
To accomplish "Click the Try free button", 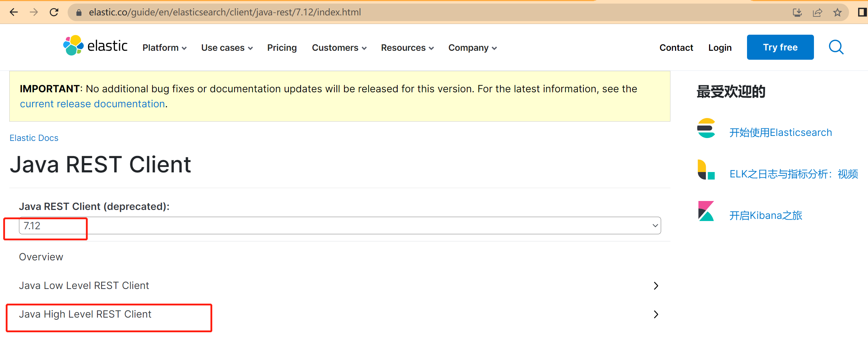I will [x=780, y=47].
